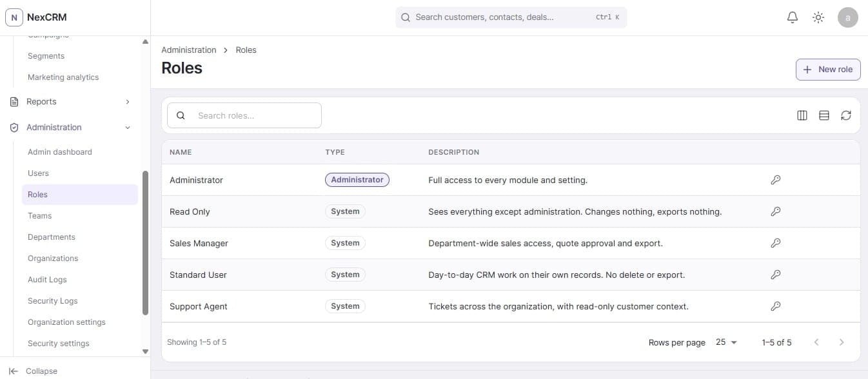Click sidebar scroll up arrow

coord(145,42)
